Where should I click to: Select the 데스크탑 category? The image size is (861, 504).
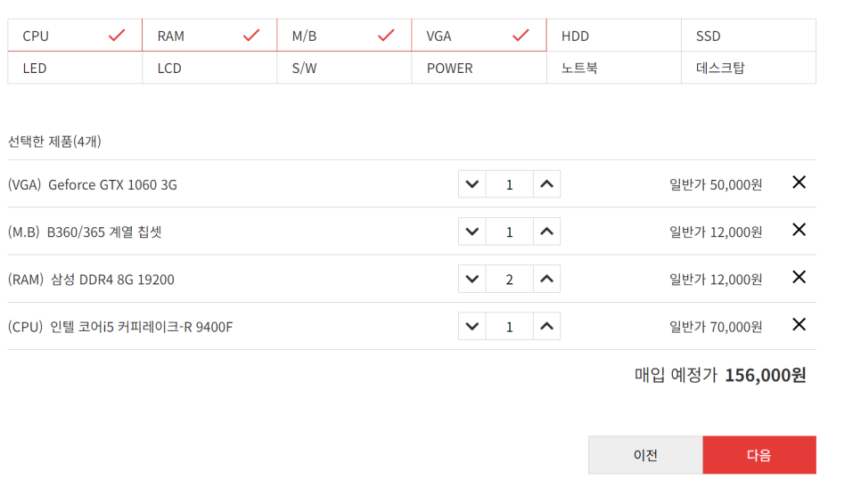tap(749, 68)
